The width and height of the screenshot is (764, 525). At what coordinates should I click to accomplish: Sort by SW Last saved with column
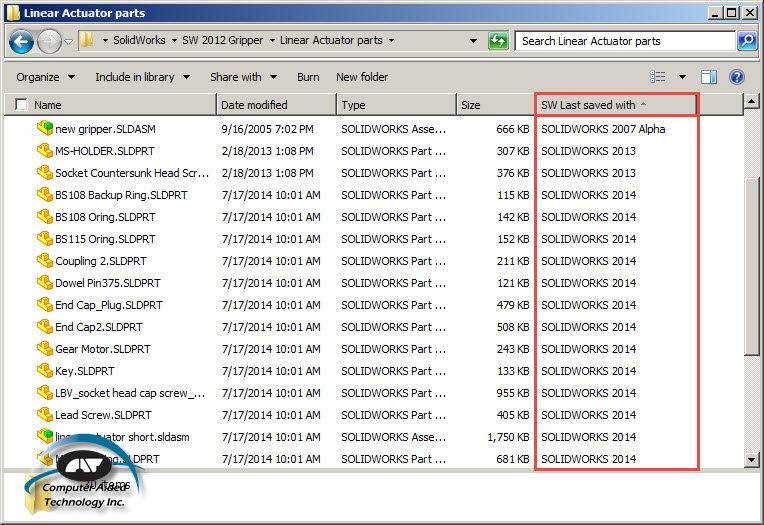(x=616, y=105)
